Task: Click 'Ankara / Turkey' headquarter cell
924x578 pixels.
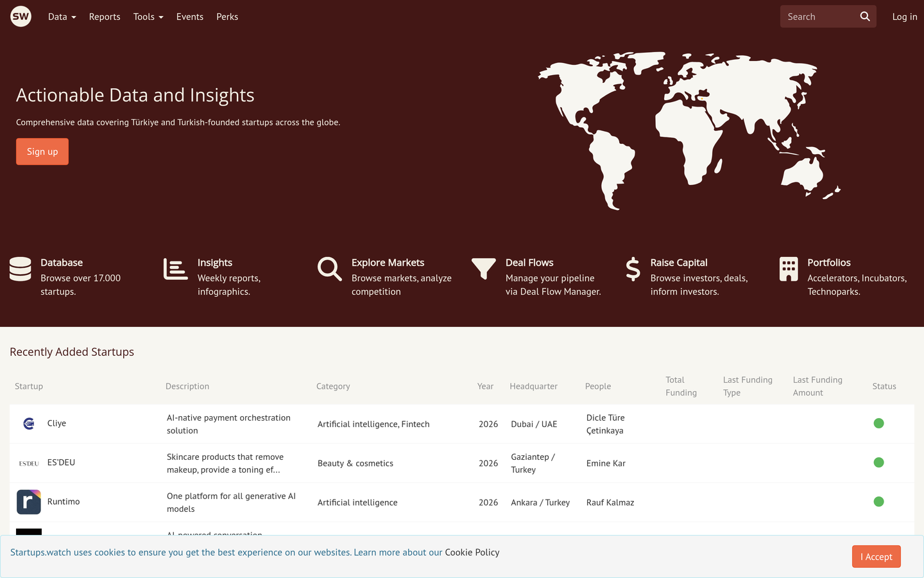Action: click(x=540, y=502)
